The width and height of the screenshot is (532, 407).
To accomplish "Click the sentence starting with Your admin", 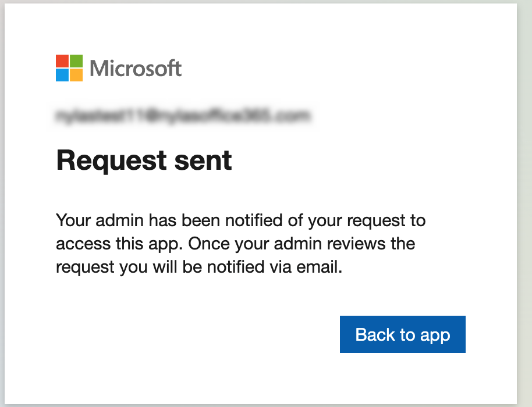I will 240,220.
